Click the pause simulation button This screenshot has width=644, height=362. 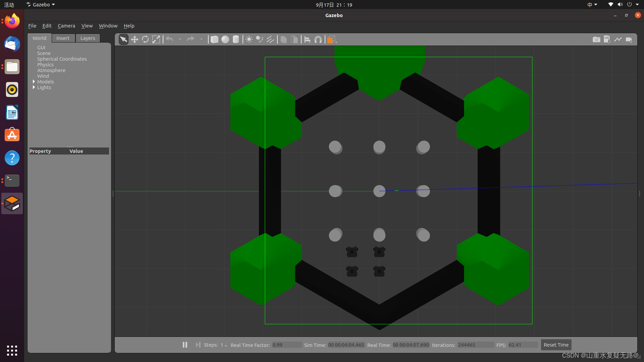click(184, 345)
